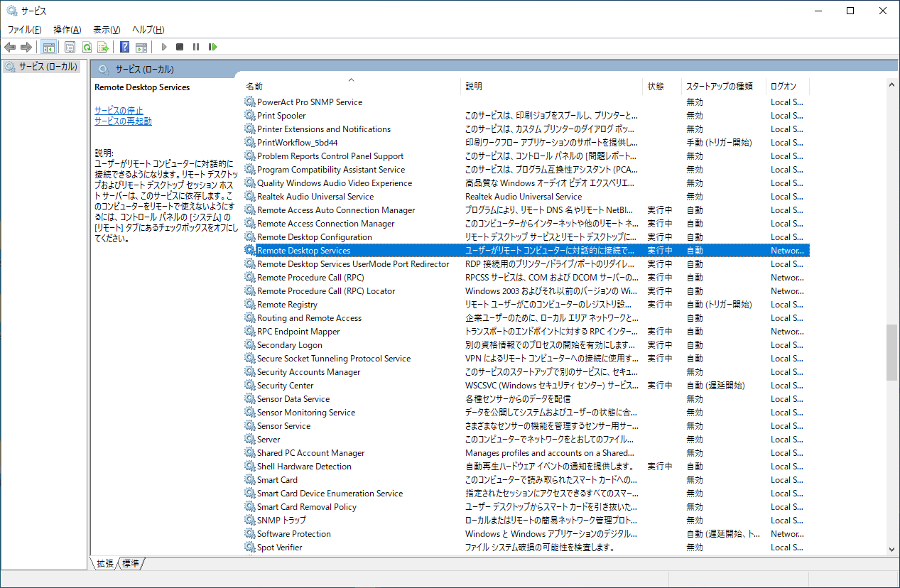Click the サービスの再起動 link
This screenshot has width=900, height=588.
pos(123,121)
